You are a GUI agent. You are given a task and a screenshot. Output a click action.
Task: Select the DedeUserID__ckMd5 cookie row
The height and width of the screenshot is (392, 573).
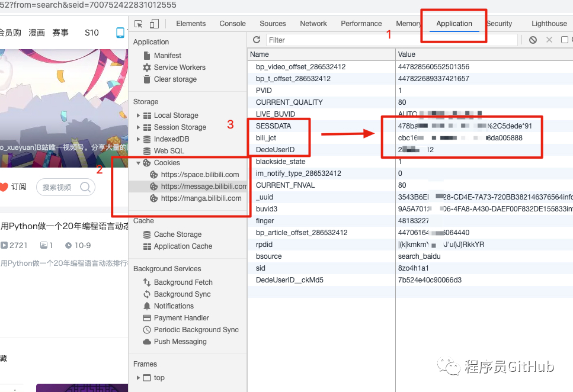click(x=410, y=280)
